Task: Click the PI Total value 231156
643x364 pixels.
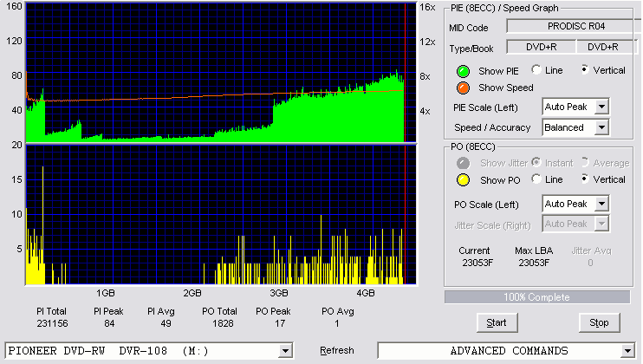Action: click(53, 323)
